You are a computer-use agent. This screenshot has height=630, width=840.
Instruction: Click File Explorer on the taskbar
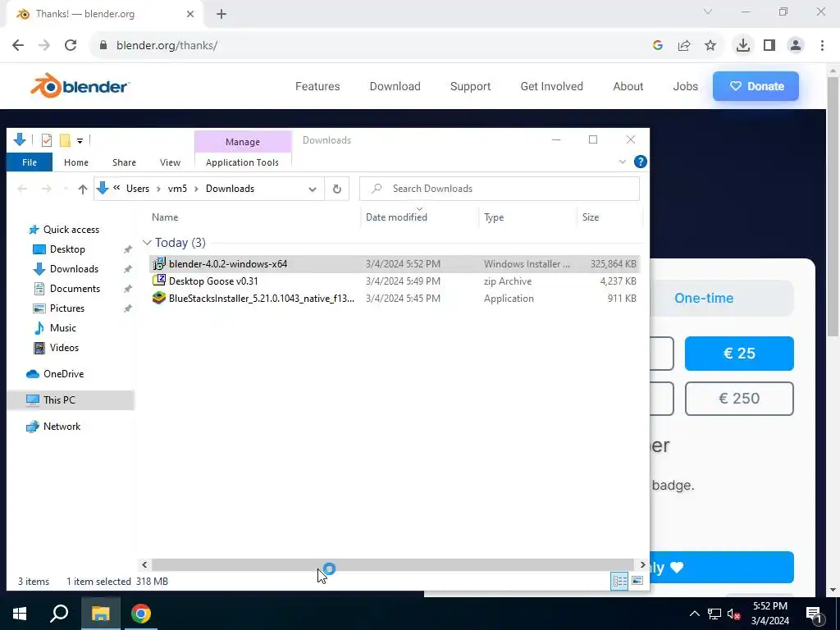[100, 614]
